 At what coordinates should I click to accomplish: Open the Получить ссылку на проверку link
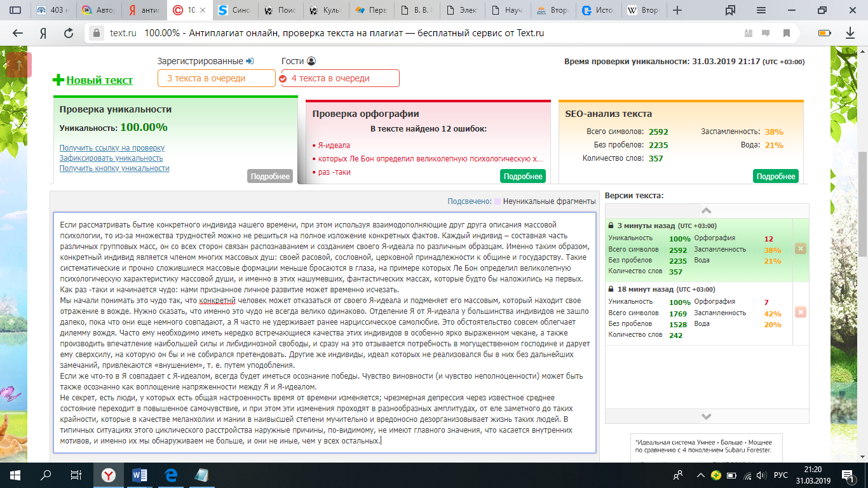(112, 148)
